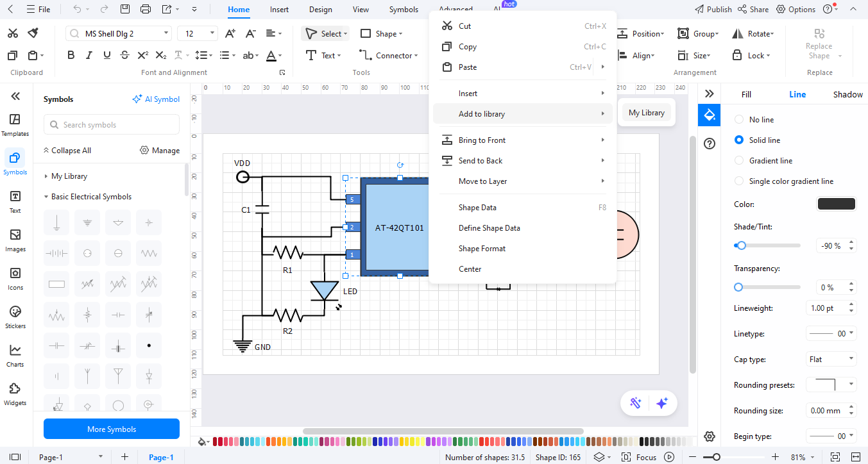This screenshot has width=868, height=464.
Task: Click the More Symbols button
Action: click(x=112, y=429)
